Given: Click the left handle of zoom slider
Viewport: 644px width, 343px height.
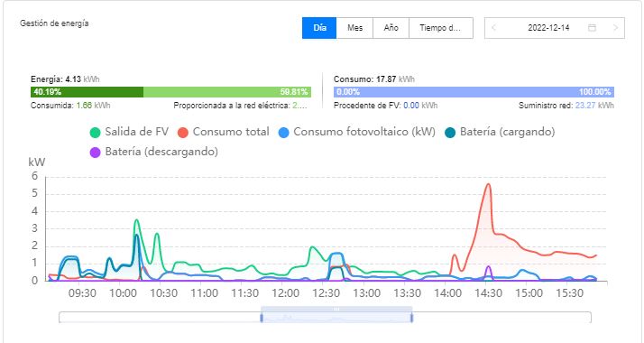Looking at the screenshot, I should 262,318.
